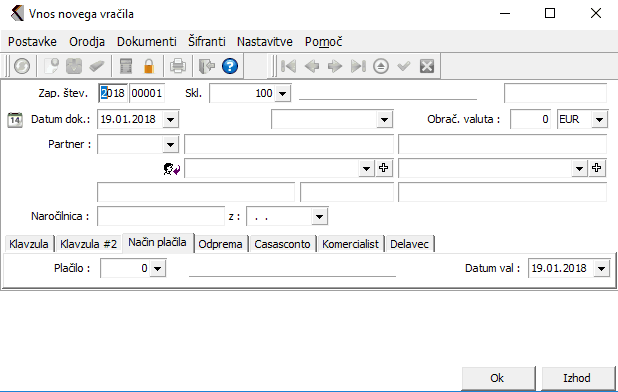This screenshot has width=618, height=392.
Task: Open help with the blue question mark icon
Action: (x=230, y=66)
